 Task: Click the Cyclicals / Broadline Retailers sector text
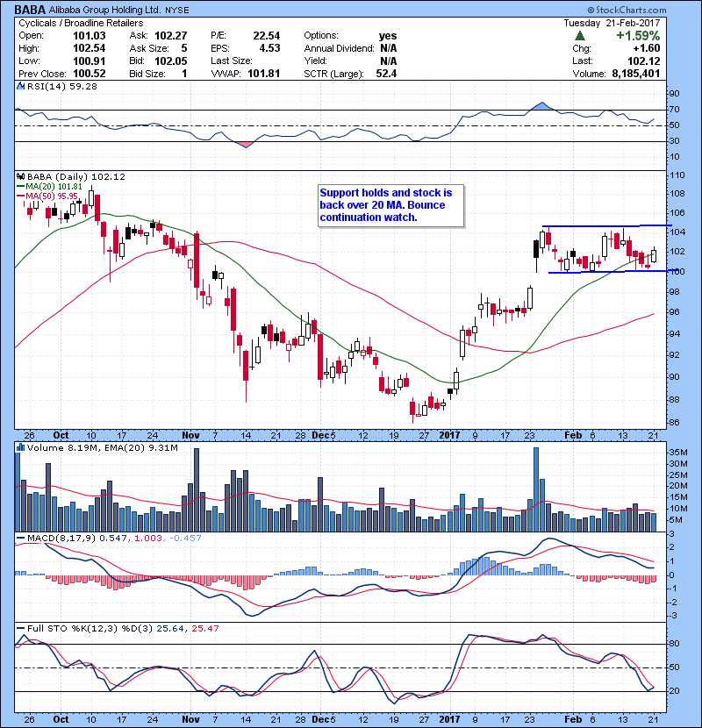pos(81,23)
